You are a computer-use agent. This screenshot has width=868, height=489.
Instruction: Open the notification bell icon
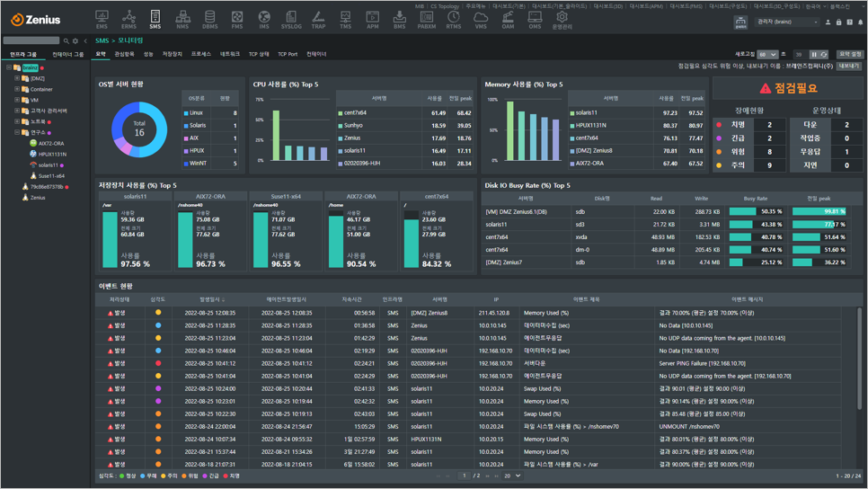click(x=860, y=22)
